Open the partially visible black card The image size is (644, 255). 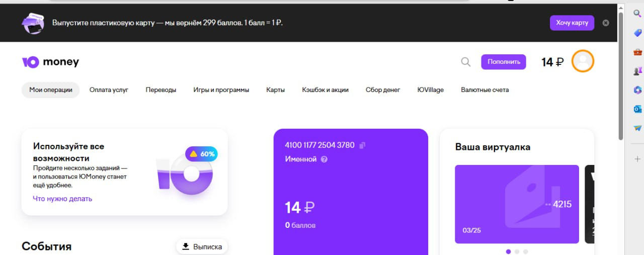(x=590, y=204)
